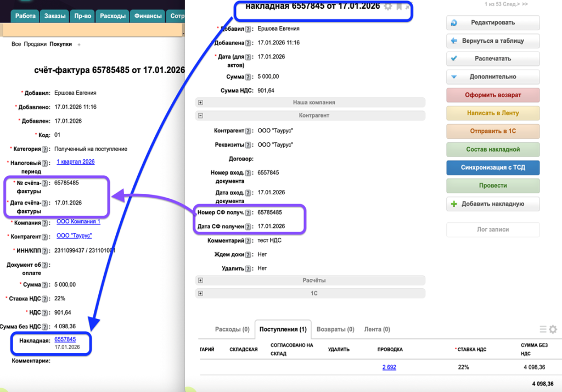Click the gear icon beside the накладная title

click(388, 7)
